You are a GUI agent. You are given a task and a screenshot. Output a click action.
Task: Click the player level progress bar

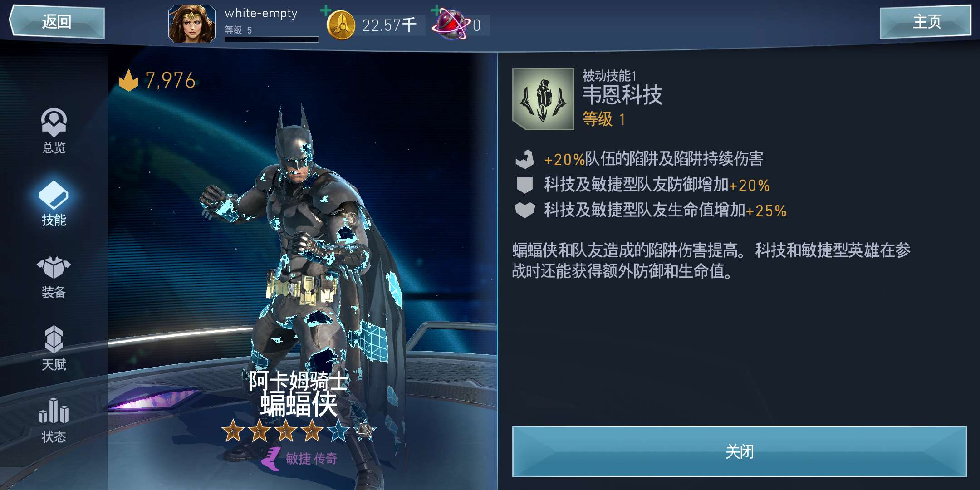coord(272,39)
